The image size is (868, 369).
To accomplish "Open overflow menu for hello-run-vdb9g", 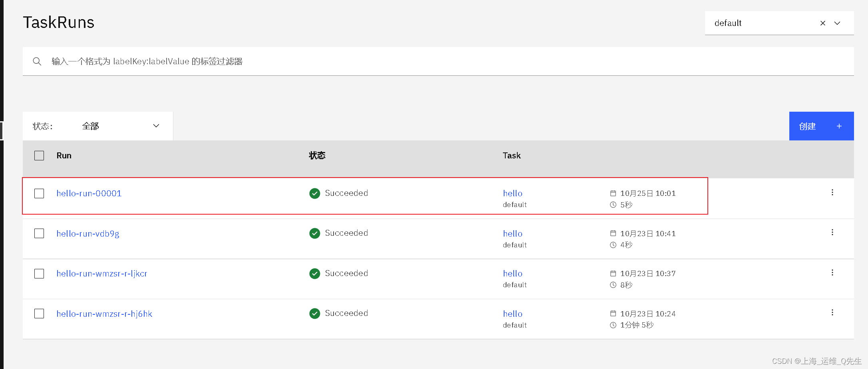I will [832, 232].
